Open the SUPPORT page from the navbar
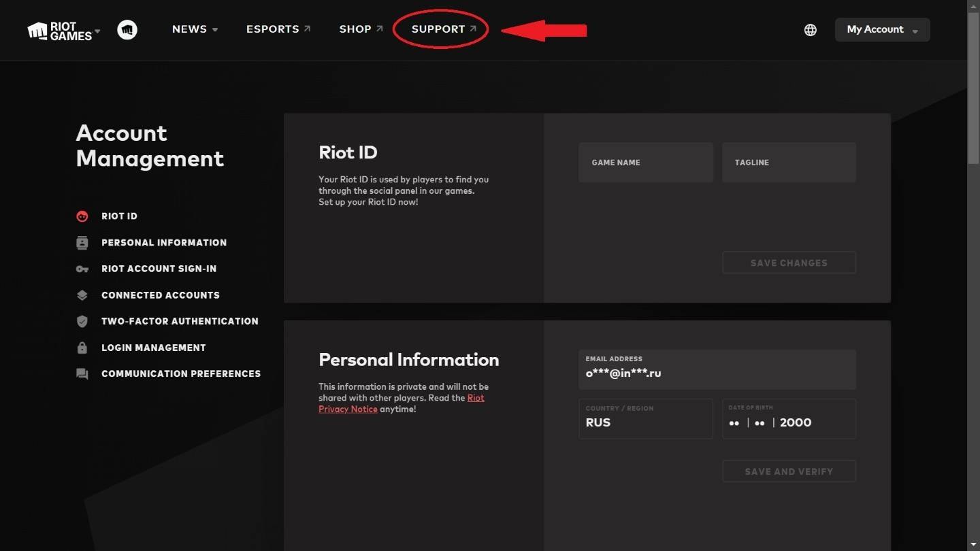Viewport: 980px width, 551px height. [x=440, y=29]
